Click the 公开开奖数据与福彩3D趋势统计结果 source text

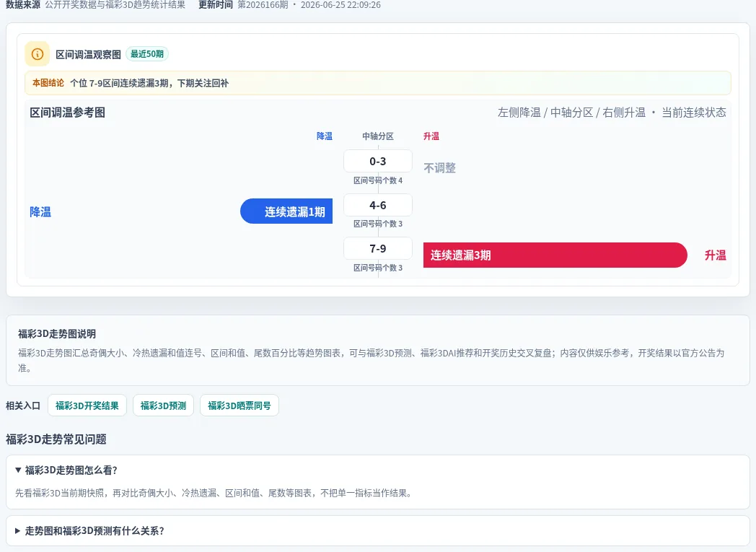[x=115, y=5]
